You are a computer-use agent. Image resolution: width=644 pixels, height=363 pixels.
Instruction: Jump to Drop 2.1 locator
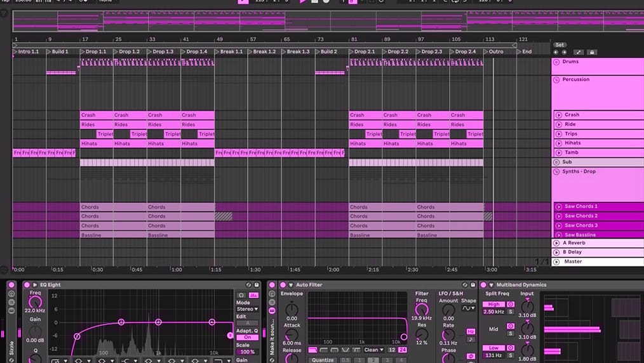[362, 51]
